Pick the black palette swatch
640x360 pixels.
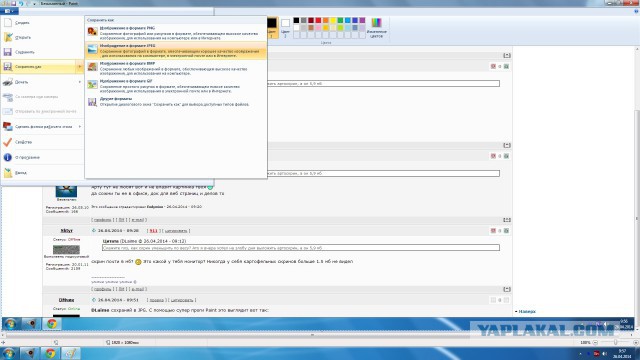coord(296,20)
